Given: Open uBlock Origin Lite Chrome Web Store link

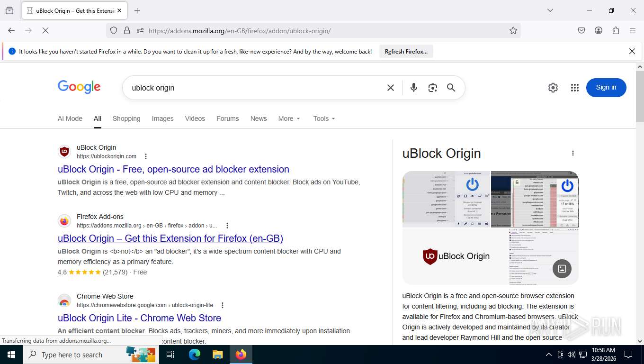Looking at the screenshot, I should (x=139, y=318).
